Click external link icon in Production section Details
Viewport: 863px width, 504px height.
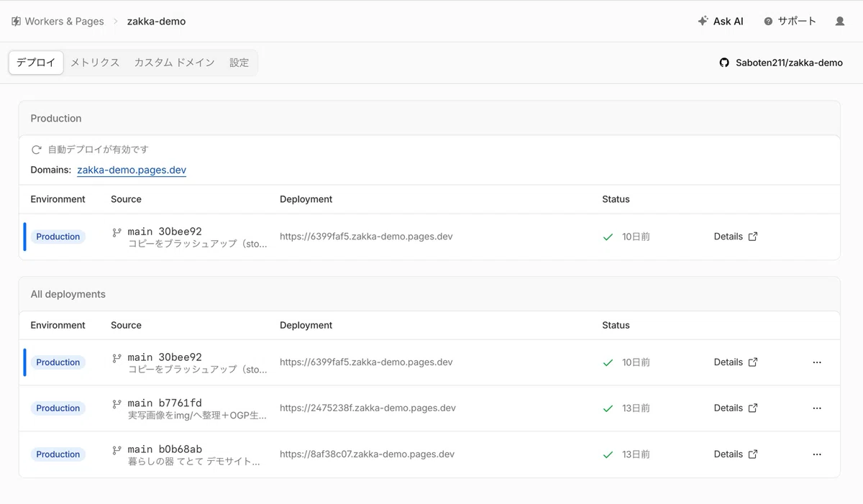[753, 237]
